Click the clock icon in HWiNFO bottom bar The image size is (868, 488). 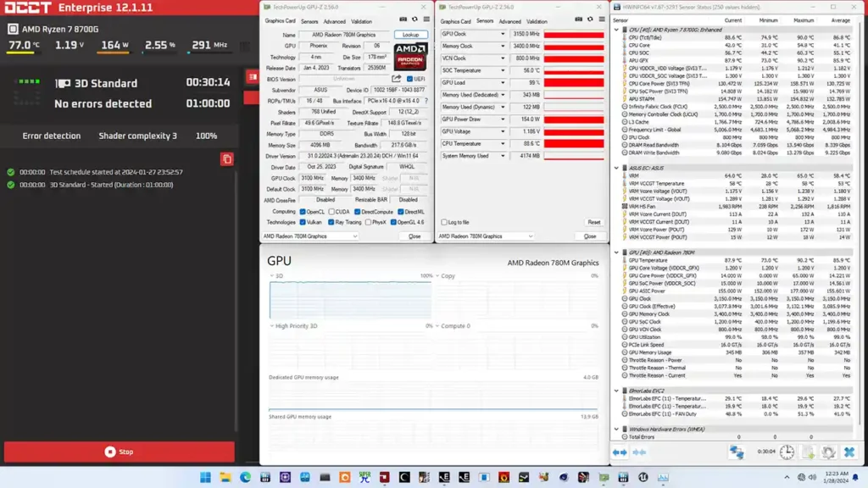(x=787, y=452)
